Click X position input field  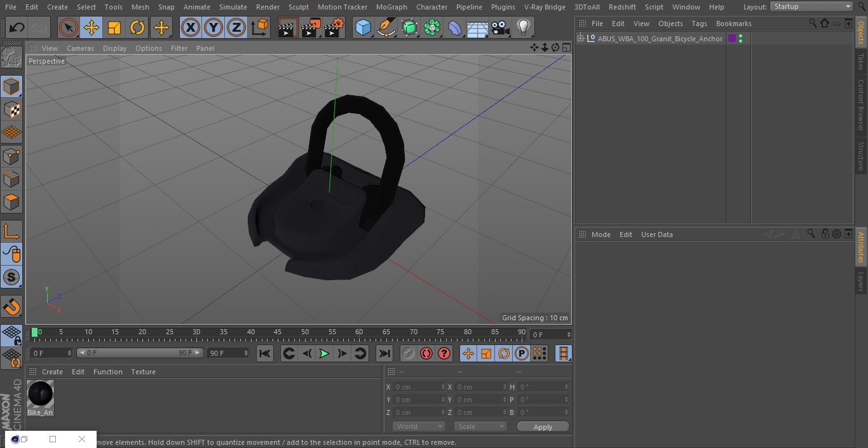tap(420, 387)
